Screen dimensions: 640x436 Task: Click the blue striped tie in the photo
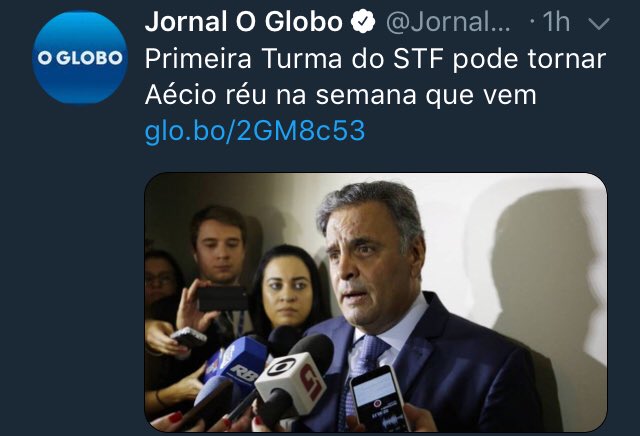click(x=361, y=367)
